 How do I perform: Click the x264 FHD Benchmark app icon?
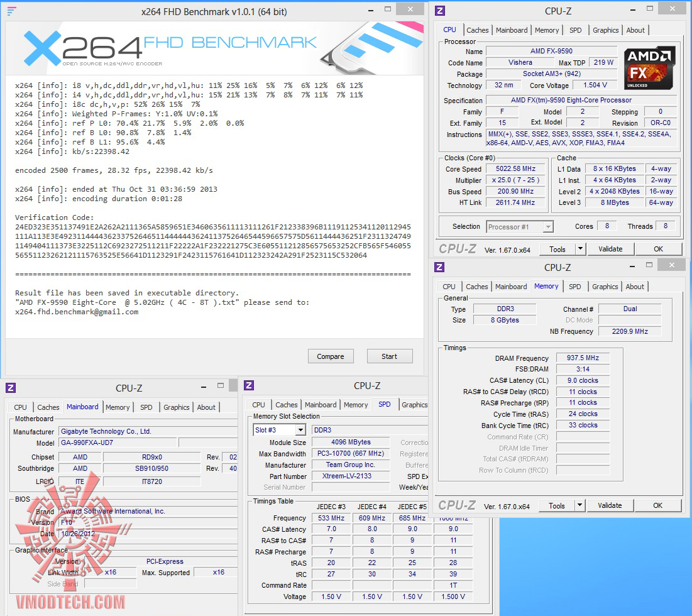click(12, 11)
